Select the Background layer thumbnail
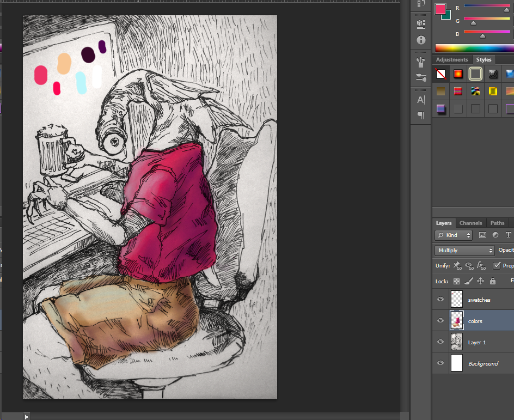 [457, 363]
